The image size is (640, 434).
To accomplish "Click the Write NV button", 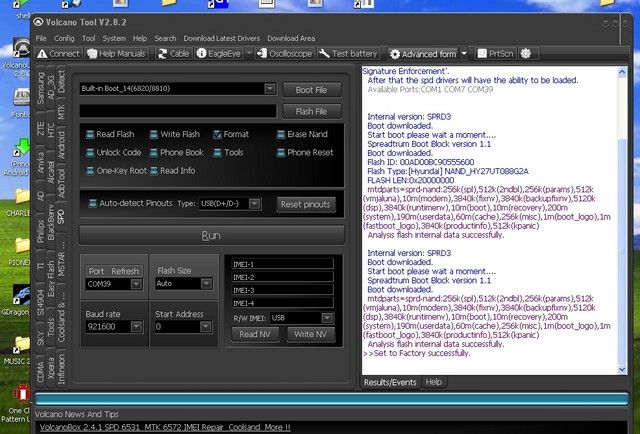I will tap(311, 334).
